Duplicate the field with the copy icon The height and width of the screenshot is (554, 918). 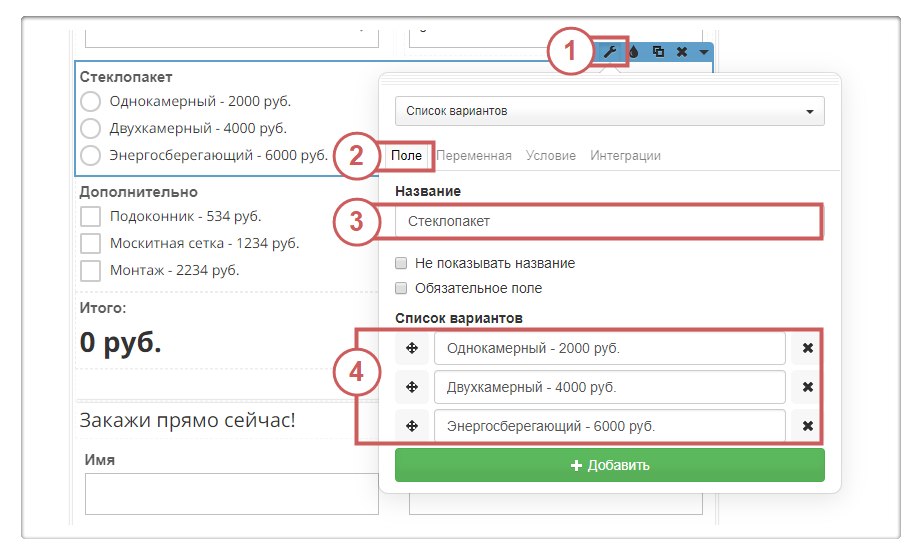[658, 52]
